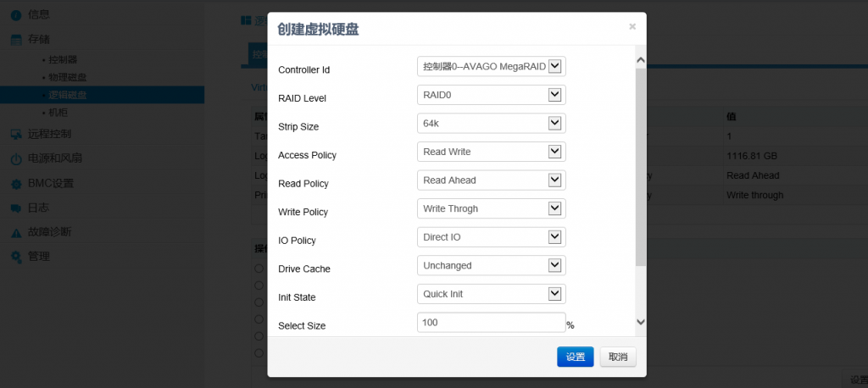Viewport: 868px width, 388px height.
Task: Click the 电源和风扇 power icon
Action: coord(15,158)
